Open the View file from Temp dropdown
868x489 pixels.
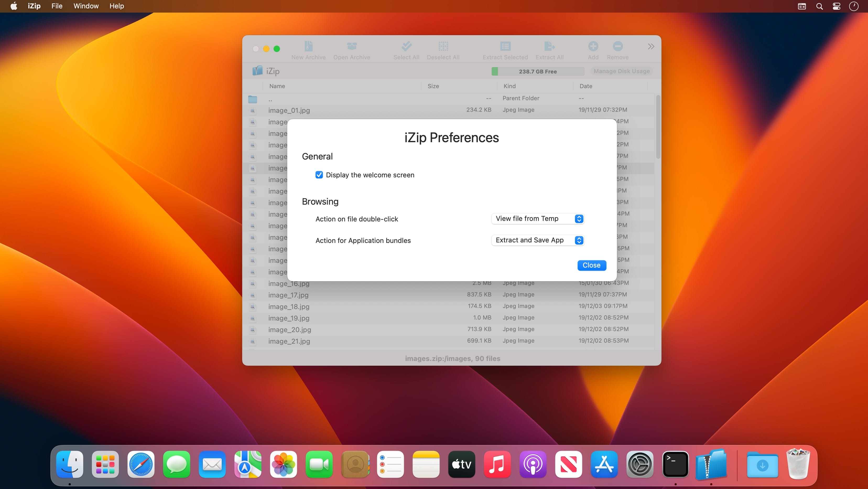[x=538, y=219]
